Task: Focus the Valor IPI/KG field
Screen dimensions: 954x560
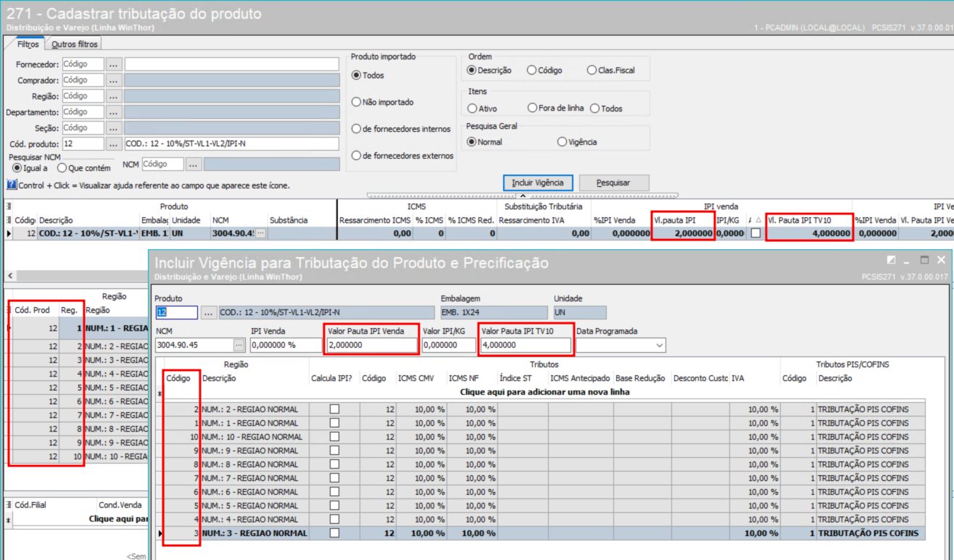Action: tap(449, 346)
